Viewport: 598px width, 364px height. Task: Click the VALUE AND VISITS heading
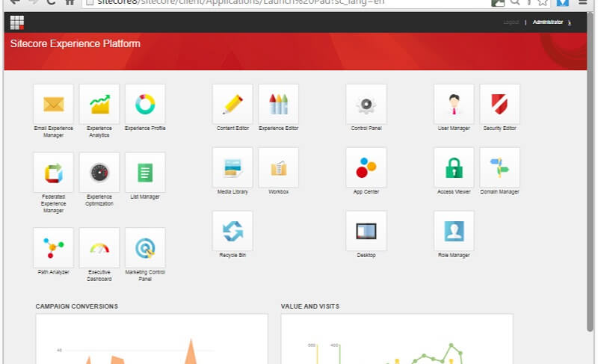(310, 306)
